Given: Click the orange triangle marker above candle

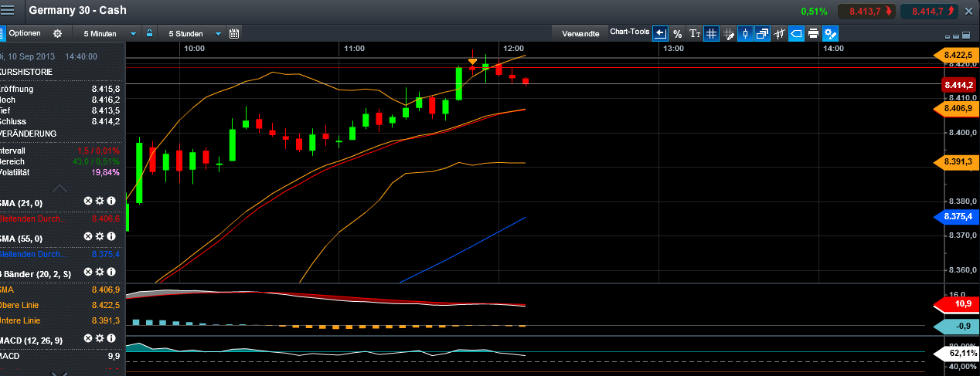Looking at the screenshot, I should [472, 61].
